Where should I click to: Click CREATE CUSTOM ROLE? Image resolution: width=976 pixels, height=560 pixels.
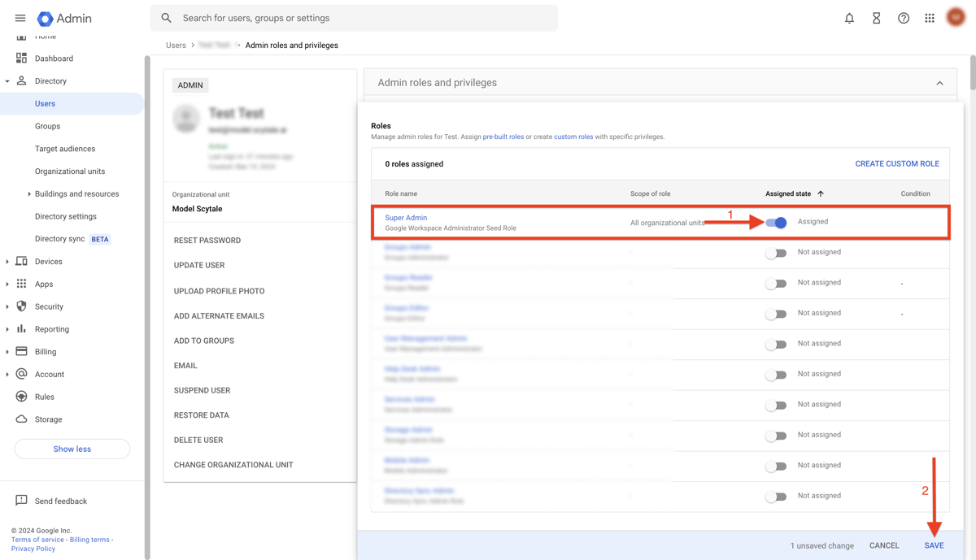(x=898, y=163)
